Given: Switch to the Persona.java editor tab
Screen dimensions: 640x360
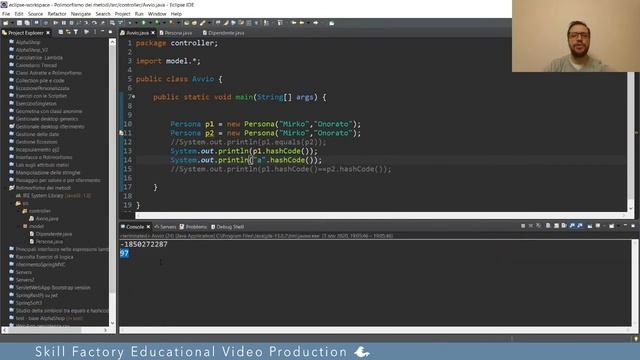Looking at the screenshot, I should point(176,33).
